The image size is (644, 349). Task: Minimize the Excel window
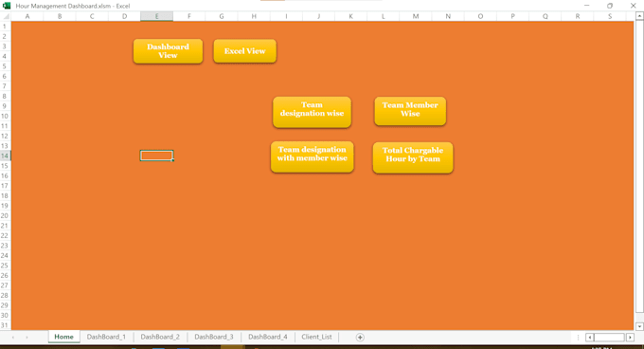(586, 6)
